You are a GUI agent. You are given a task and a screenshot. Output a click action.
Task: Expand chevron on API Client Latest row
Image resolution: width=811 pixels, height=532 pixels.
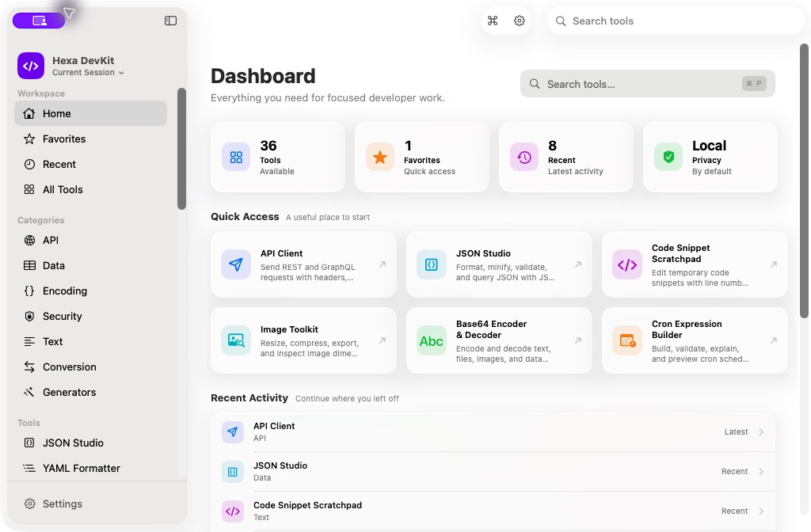click(761, 431)
